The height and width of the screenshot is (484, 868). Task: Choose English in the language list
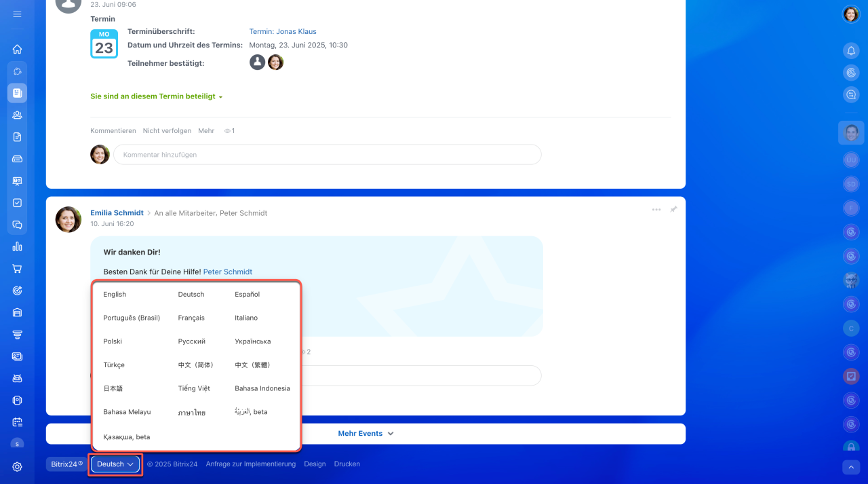coord(115,295)
